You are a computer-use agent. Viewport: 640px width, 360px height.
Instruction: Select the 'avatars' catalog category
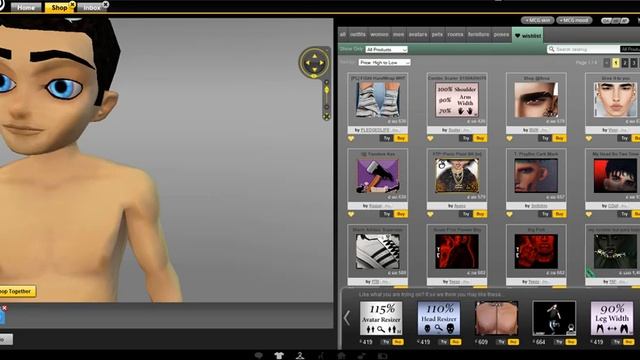(418, 35)
